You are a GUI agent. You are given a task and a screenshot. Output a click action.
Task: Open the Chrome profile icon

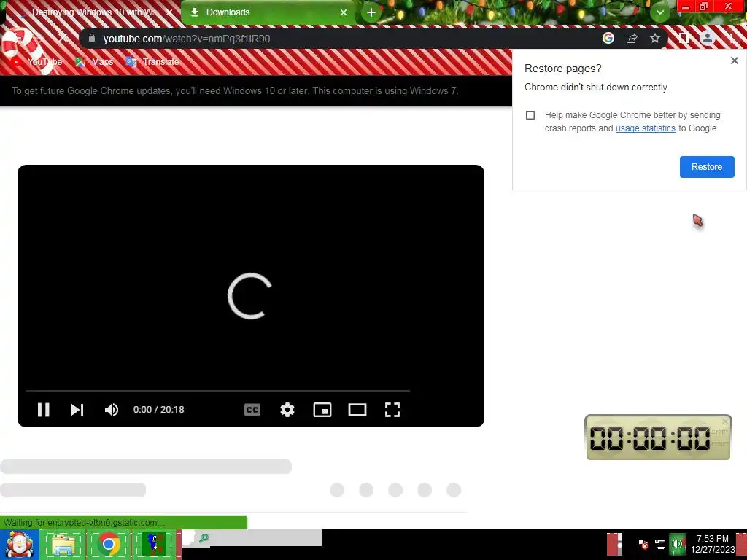pos(708,38)
